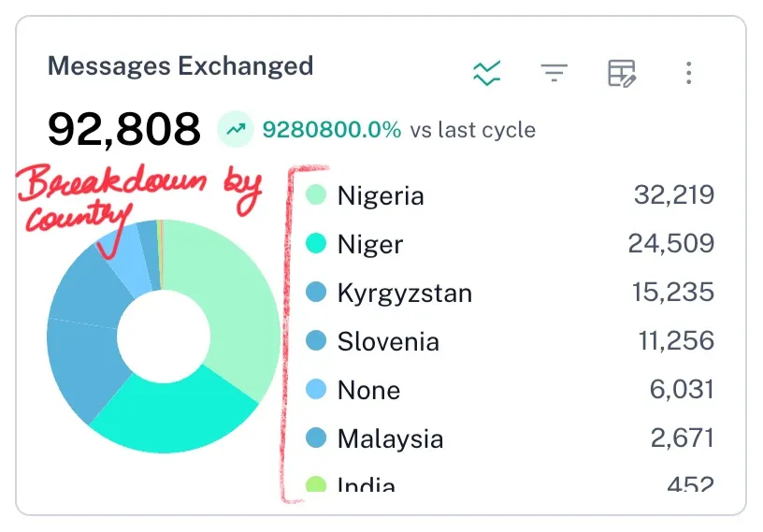Open the three-dot more options menu
The width and height of the screenshot is (763, 532).
pos(688,73)
